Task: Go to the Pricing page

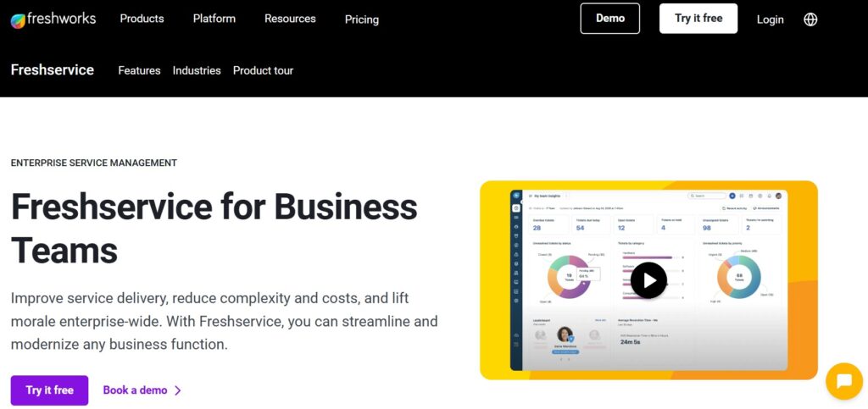Action: click(361, 19)
